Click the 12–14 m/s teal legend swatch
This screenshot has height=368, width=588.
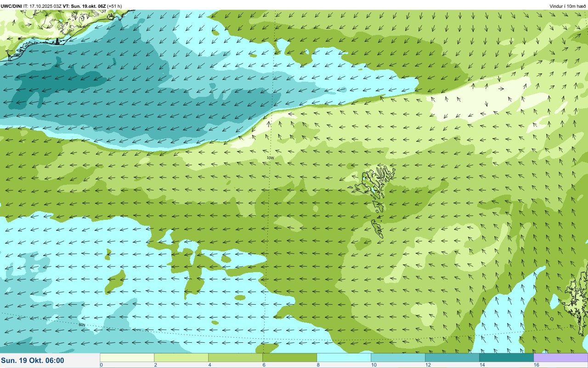coord(452,357)
